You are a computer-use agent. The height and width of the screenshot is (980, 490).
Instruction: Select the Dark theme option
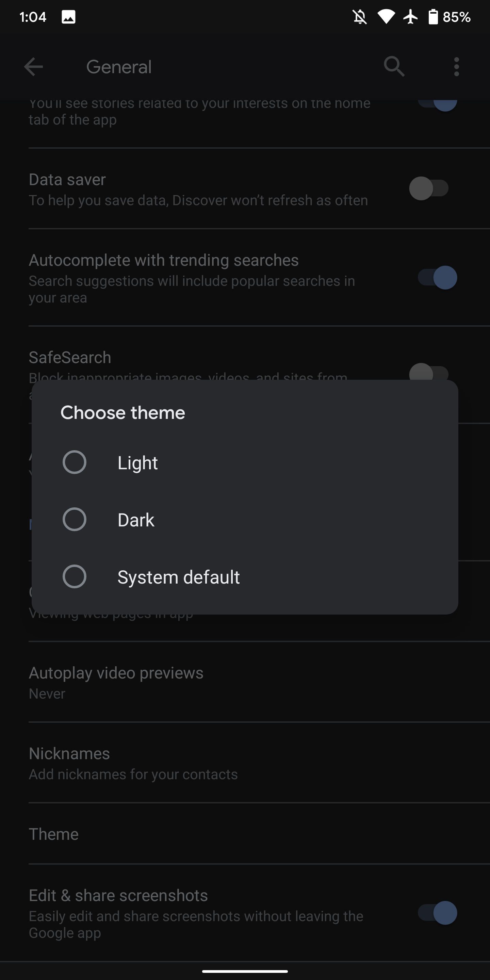tap(135, 519)
